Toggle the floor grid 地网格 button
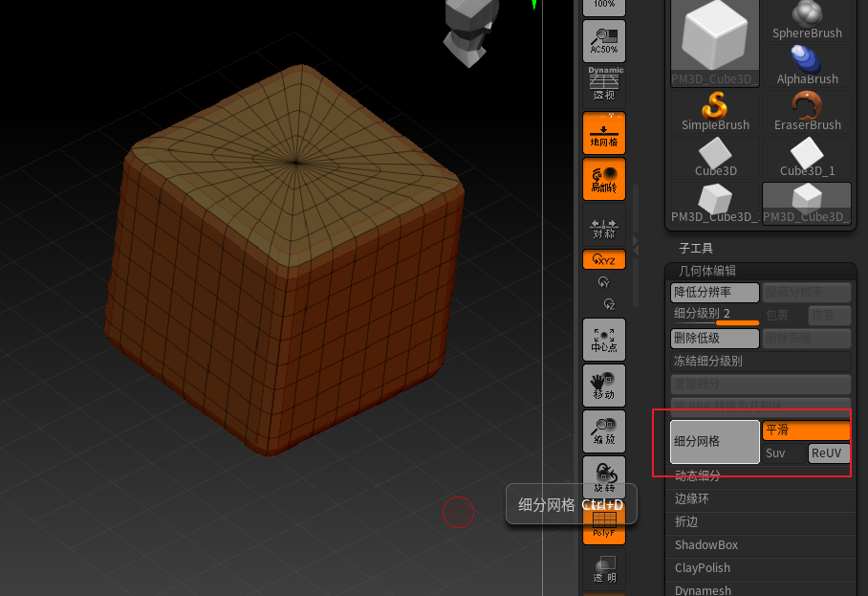 [x=604, y=133]
